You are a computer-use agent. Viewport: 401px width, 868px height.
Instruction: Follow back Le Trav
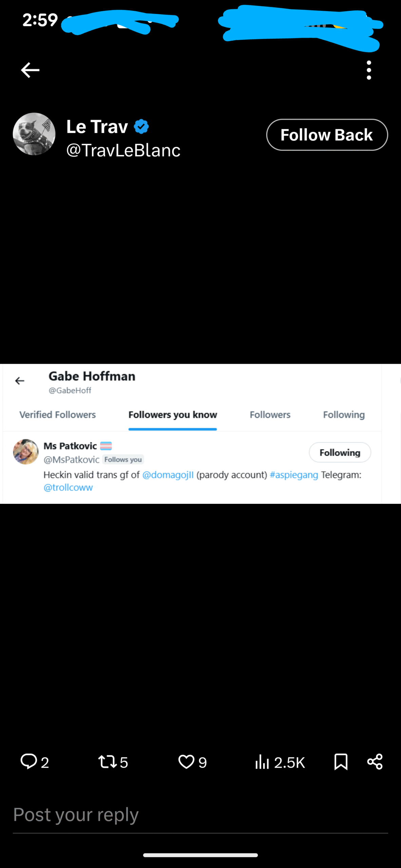[x=327, y=135]
